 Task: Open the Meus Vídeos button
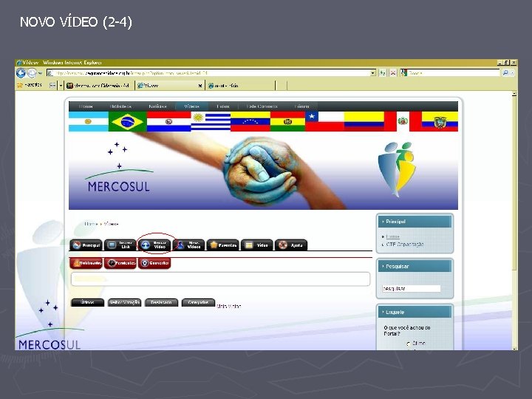pos(189,245)
